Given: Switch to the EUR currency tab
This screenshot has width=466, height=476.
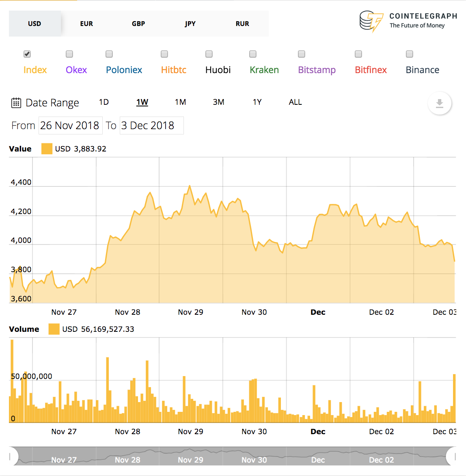Looking at the screenshot, I should click(x=86, y=24).
